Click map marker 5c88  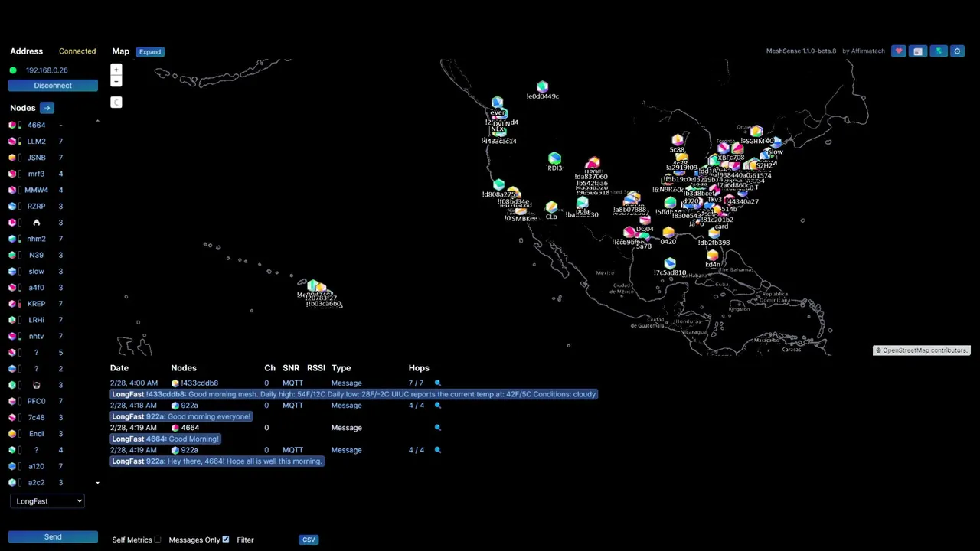pos(678,141)
